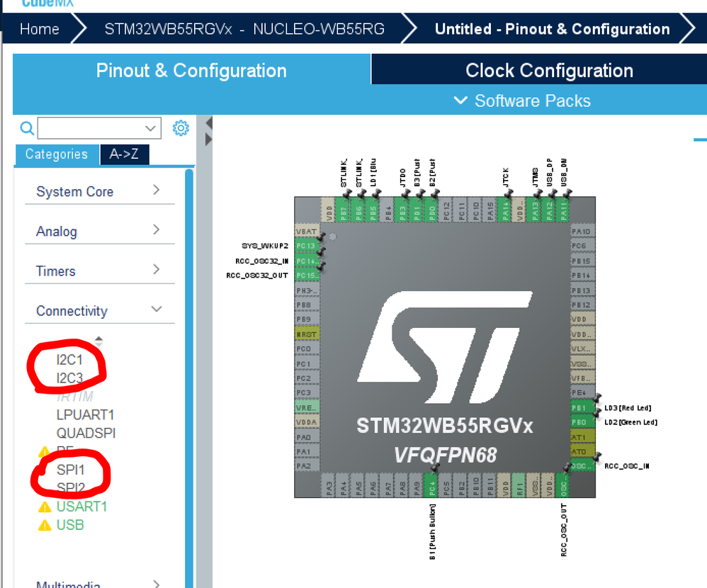
Task: Select I2C3 peripheral
Action: click(x=69, y=378)
